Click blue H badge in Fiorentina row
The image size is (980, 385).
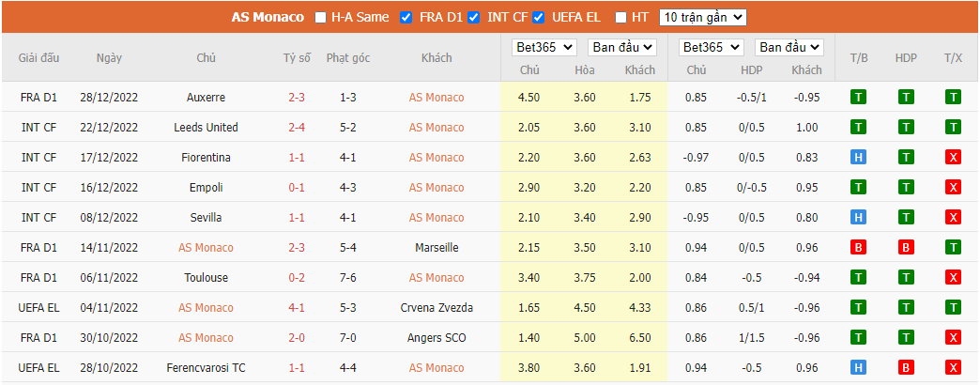point(859,158)
